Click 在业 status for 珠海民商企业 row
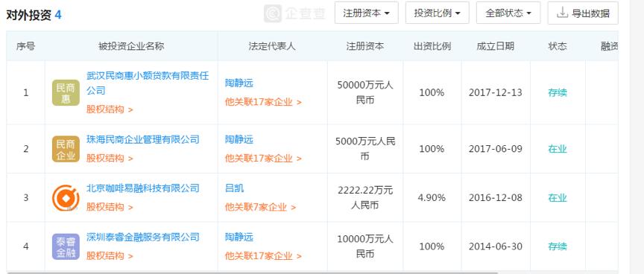This screenshot has height=274, width=644. (x=558, y=149)
